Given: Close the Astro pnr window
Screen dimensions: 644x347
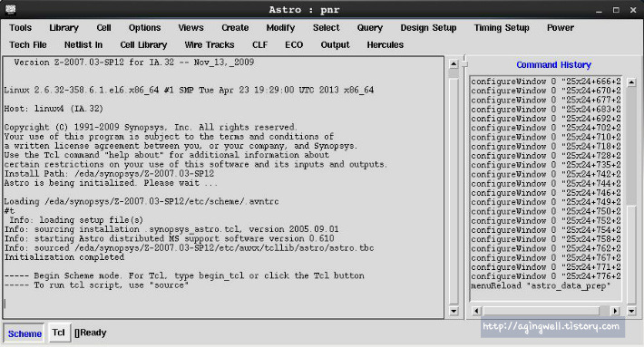Looking at the screenshot, I should click(x=633, y=10).
